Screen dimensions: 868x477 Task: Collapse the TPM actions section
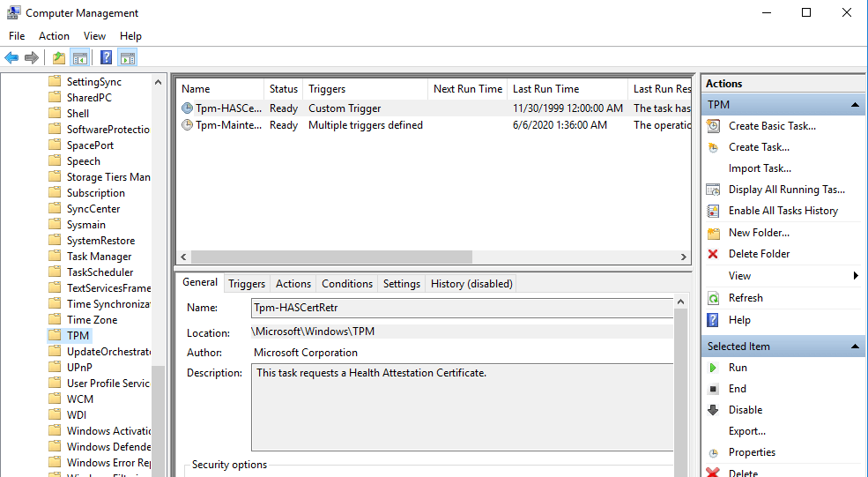tap(855, 105)
